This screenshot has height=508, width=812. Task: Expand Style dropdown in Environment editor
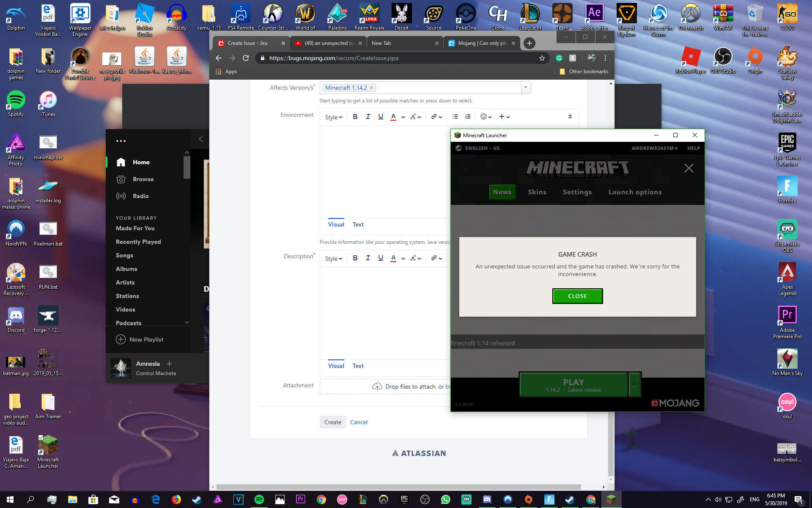333,117
